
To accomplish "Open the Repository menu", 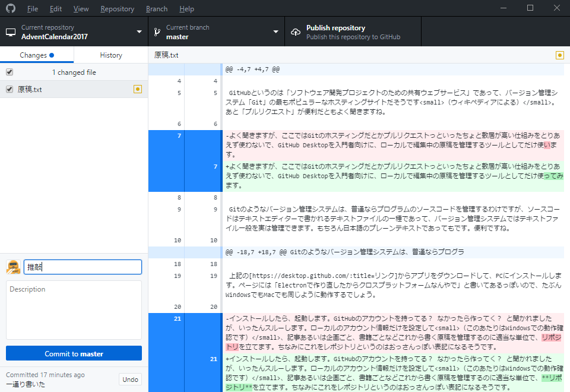I will click(x=117, y=9).
